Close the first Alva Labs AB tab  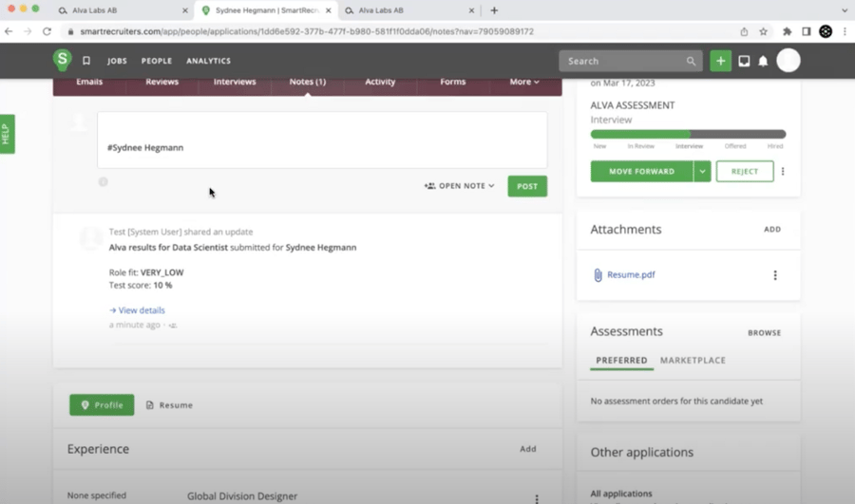coord(185,10)
